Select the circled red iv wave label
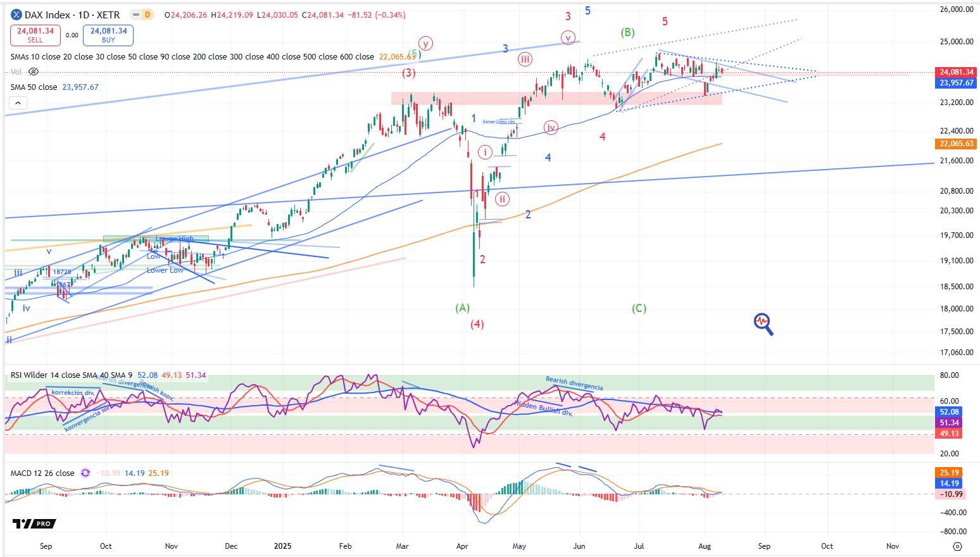 click(x=551, y=128)
